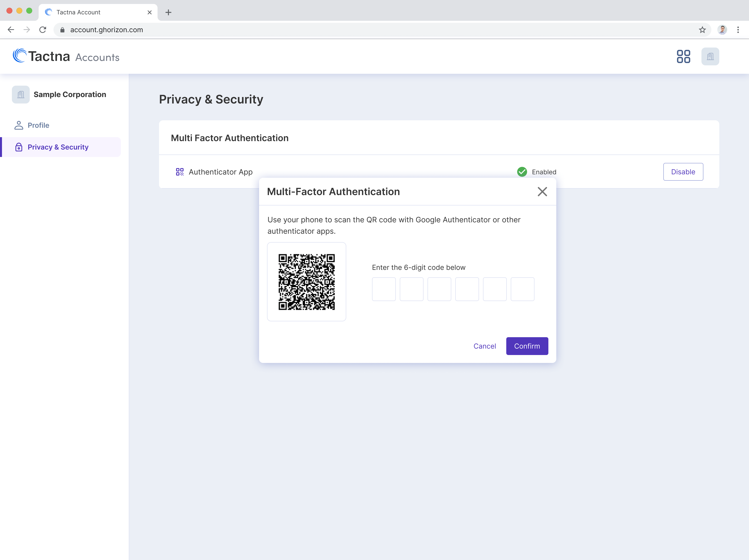Click the QR code image

306,281
